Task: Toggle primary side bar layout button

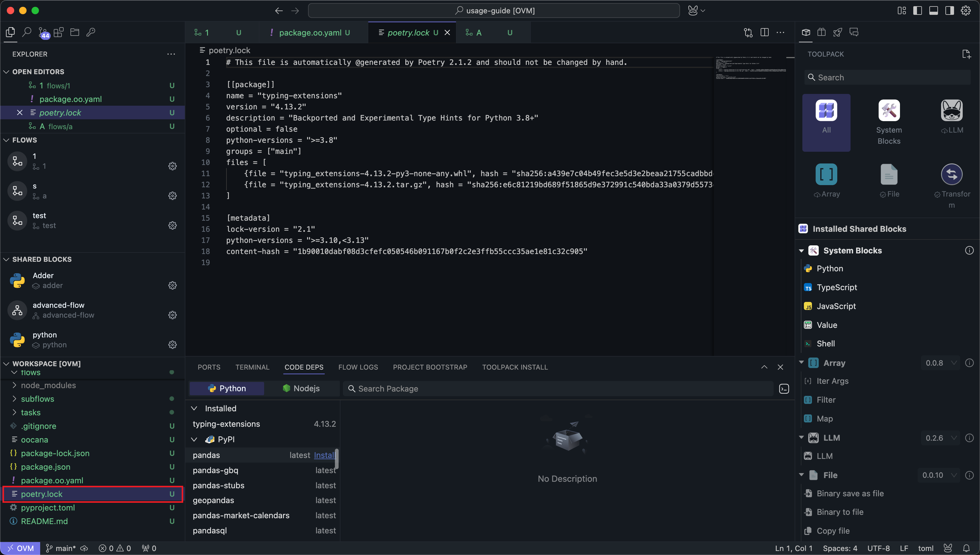Action: click(x=917, y=10)
